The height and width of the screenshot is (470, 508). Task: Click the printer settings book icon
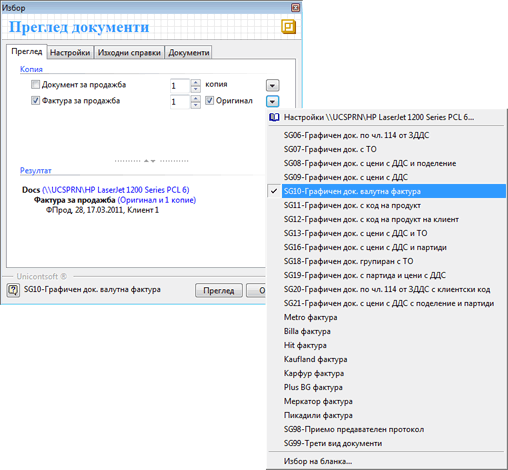pyautogui.click(x=274, y=117)
